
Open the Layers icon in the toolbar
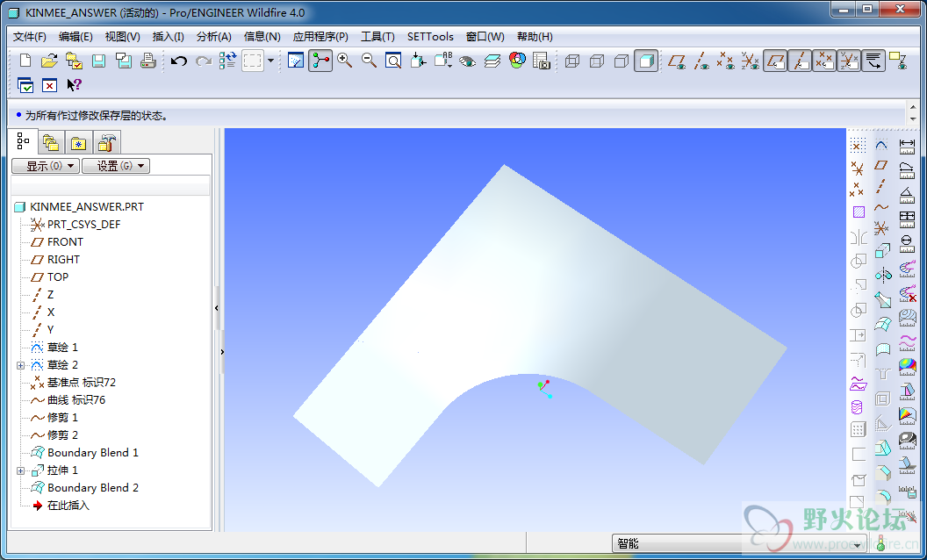point(492,61)
